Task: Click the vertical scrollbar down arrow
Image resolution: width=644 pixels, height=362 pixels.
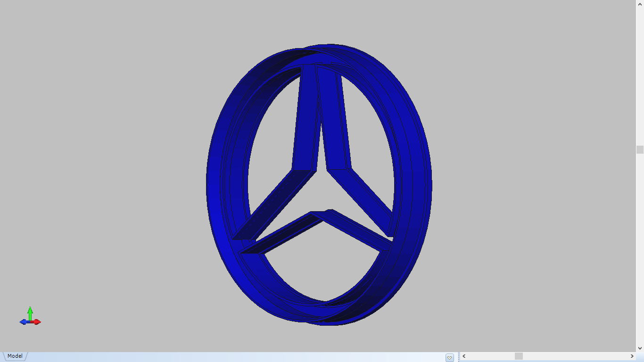Action: pos(640,348)
